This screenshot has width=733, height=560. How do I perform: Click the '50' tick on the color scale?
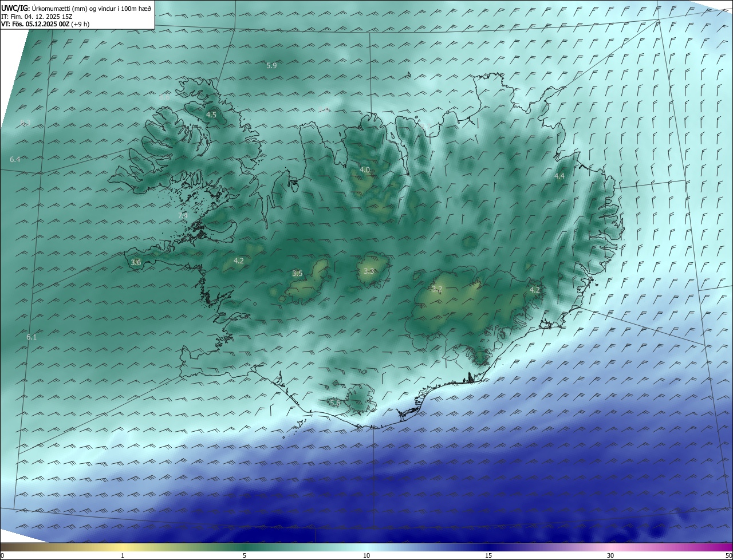tap(728, 555)
